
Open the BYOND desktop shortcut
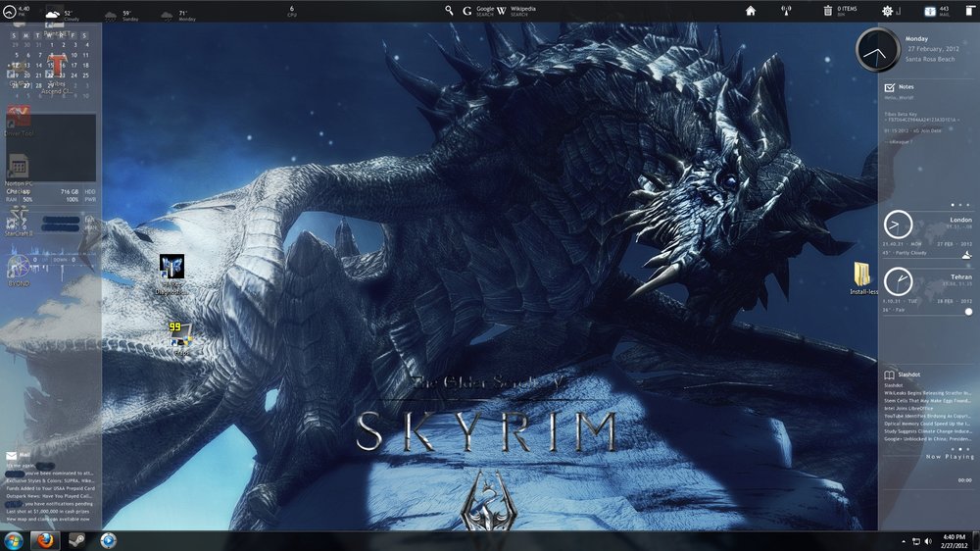click(18, 271)
